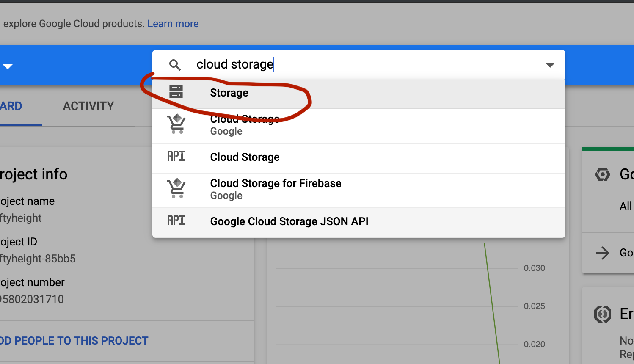Image resolution: width=634 pixels, height=364 pixels.
Task: Click into the cloud storage search field
Action: point(360,64)
